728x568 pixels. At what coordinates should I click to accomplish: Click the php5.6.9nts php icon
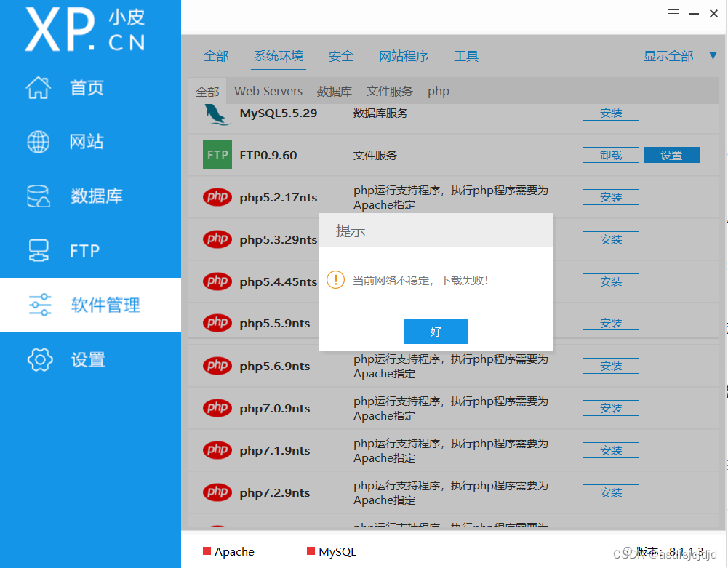coord(217,366)
